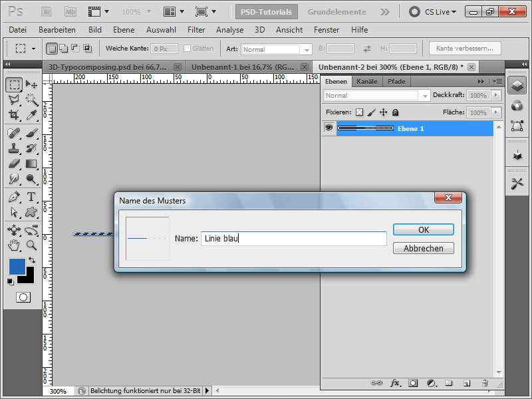Select the Crop tool
532x399 pixels.
point(14,115)
